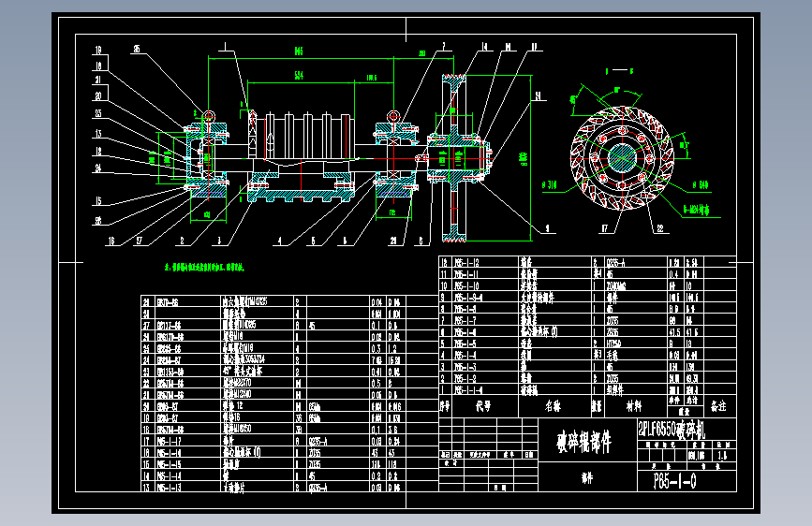Screen dimensions: 812x526
Task: Click balloon callout '25' at the drawing's top left
Action: [x=137, y=49]
